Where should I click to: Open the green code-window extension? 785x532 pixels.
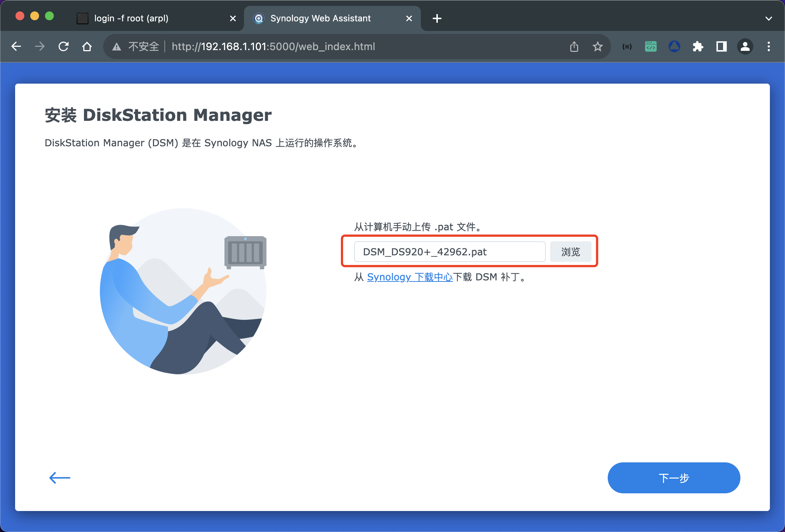651,46
